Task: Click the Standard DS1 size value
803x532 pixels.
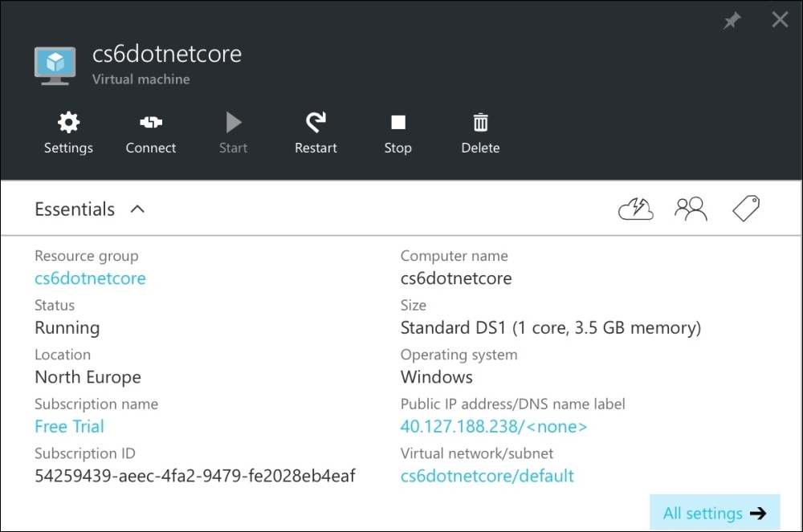Action: [551, 328]
